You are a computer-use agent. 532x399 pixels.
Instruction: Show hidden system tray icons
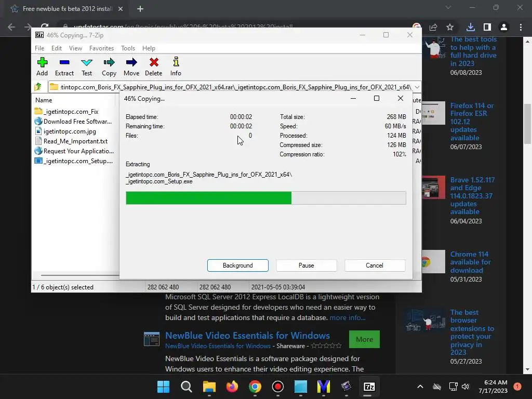click(x=420, y=387)
